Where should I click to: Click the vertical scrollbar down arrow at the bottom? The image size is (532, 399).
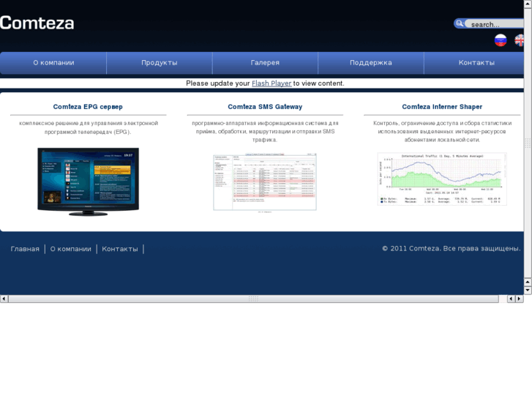tap(528, 291)
